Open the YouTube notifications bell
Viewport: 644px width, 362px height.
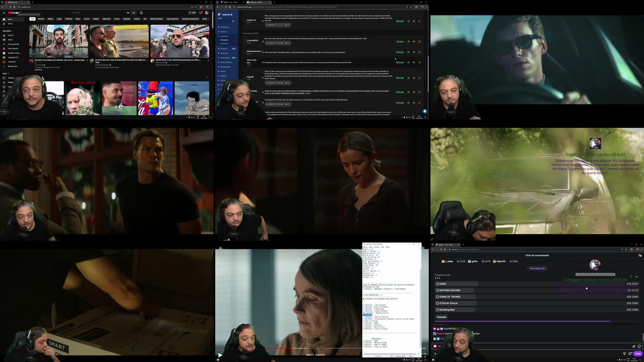201,12
